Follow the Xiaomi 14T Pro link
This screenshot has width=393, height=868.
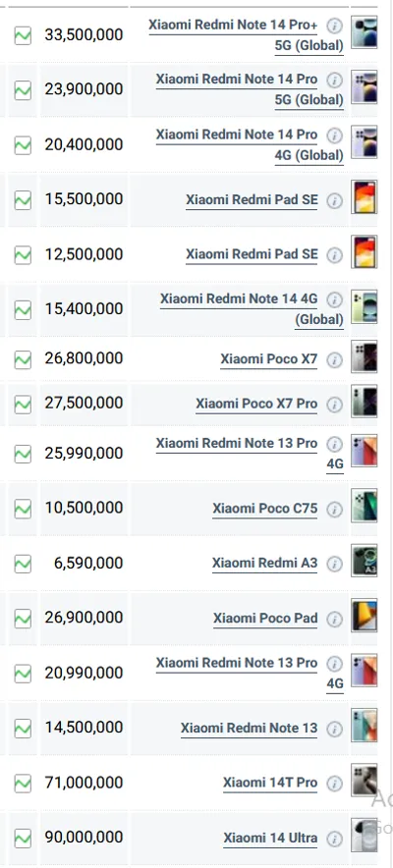(x=270, y=783)
